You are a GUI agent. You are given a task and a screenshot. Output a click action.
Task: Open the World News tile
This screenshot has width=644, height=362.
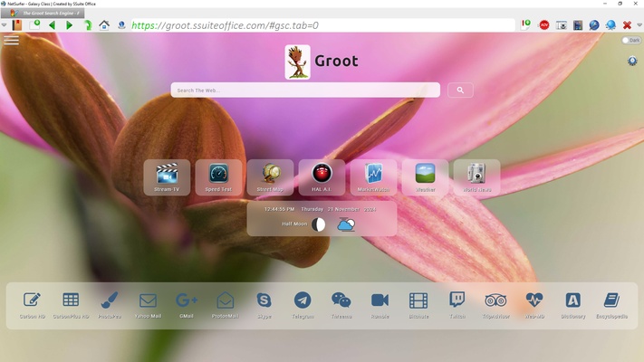click(476, 177)
